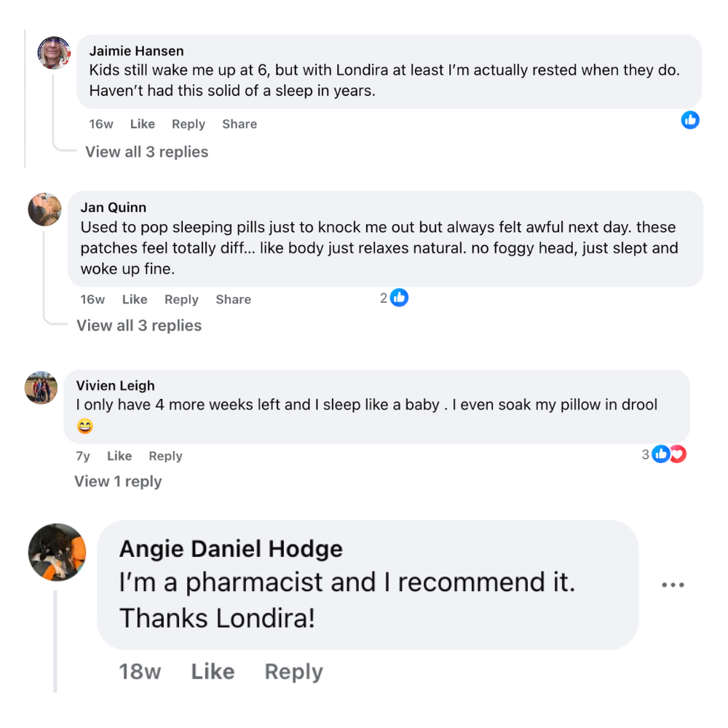The image size is (728, 728).
Task: Click Jaimie Hansen's profile avatar
Action: pos(54,52)
